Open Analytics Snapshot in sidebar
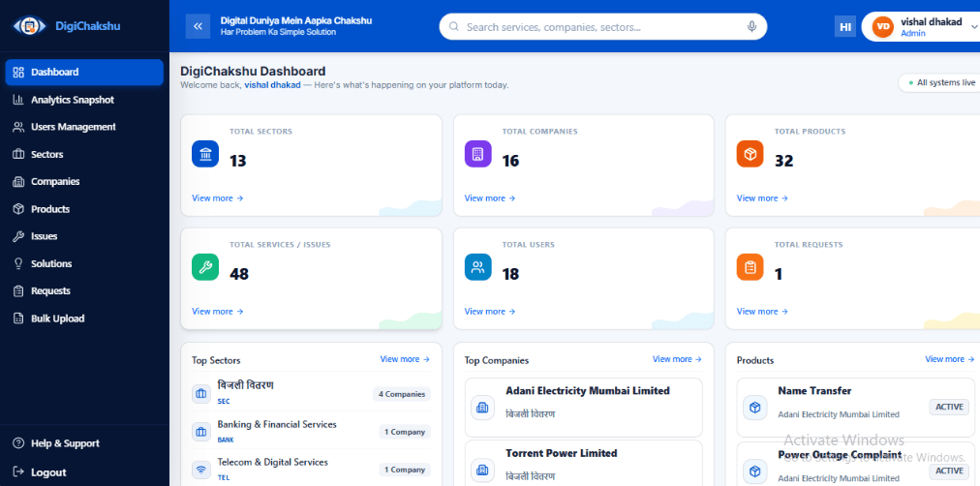 pyautogui.click(x=84, y=100)
